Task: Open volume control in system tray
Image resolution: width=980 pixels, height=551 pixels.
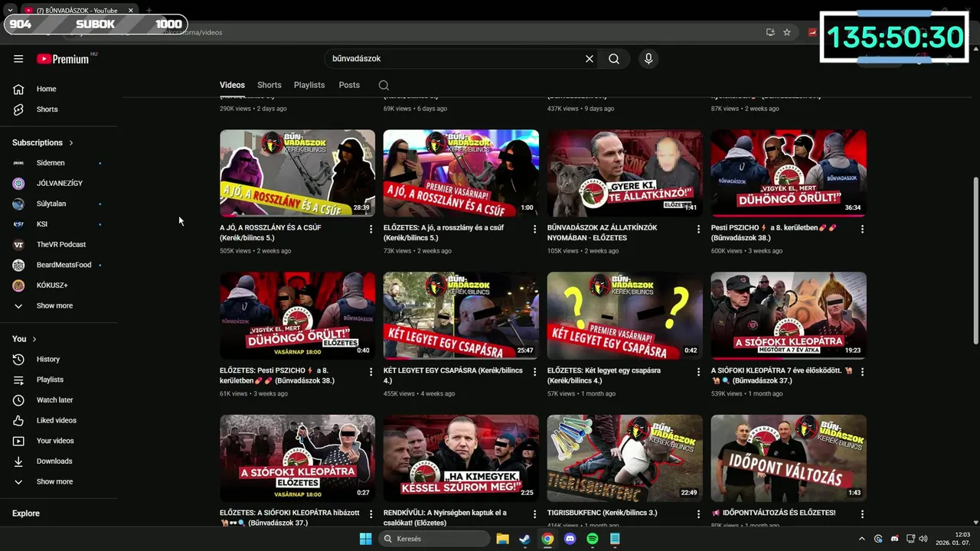Action: point(923,539)
